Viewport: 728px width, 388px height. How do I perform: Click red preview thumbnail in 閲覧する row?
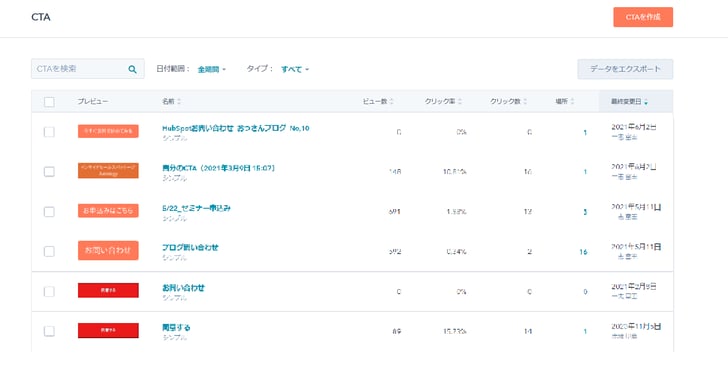point(108,330)
